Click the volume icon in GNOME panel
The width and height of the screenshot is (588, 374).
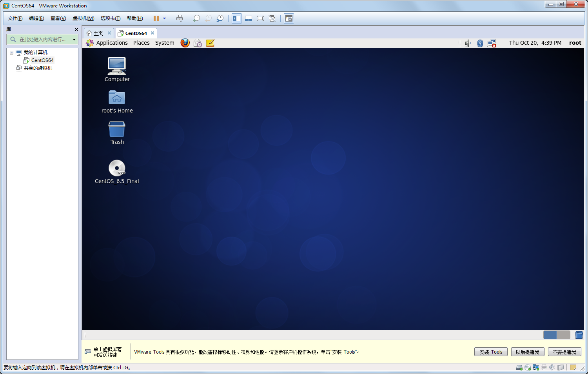(x=468, y=43)
